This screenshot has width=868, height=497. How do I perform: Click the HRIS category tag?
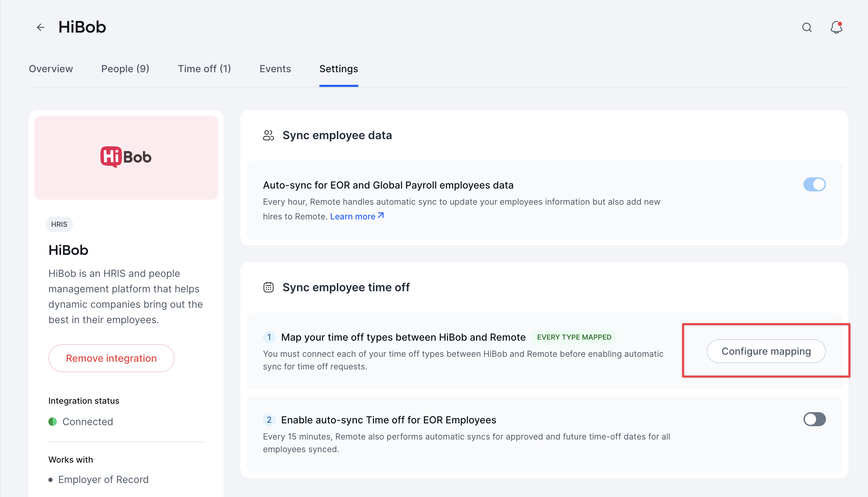(59, 224)
